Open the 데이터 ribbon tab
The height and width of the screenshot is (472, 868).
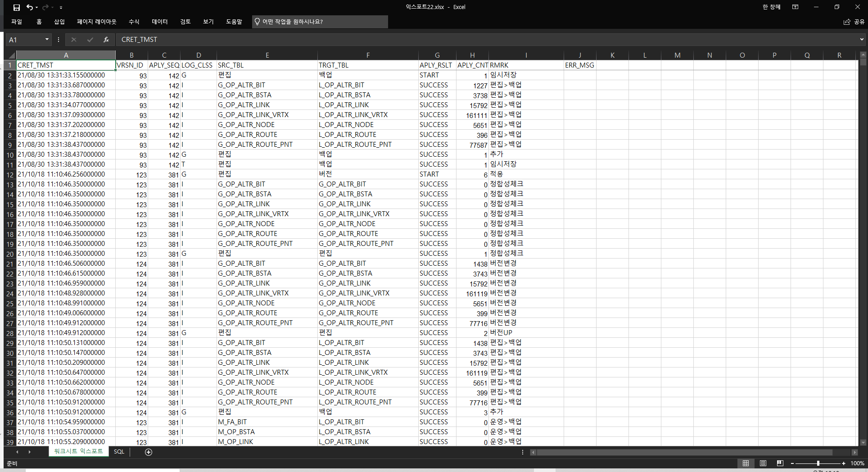pos(159,22)
